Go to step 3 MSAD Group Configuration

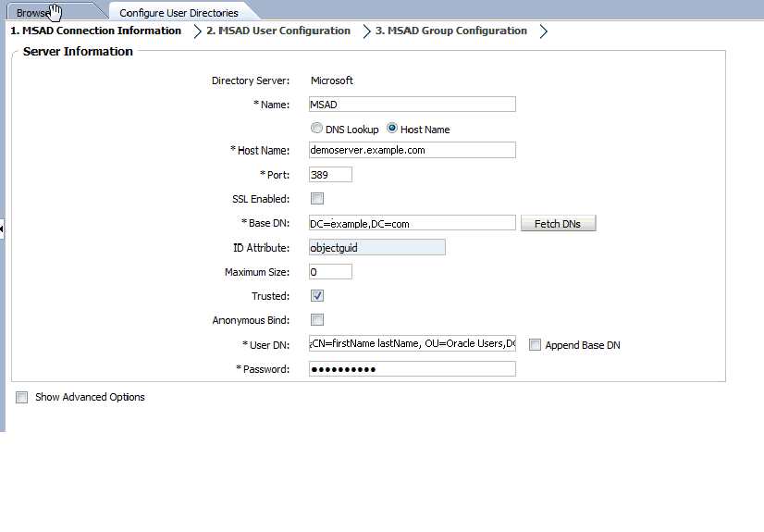click(x=451, y=31)
